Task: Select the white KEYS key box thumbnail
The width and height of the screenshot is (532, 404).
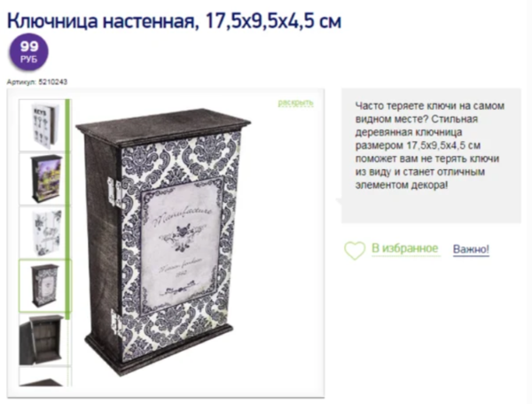Action: (x=43, y=126)
